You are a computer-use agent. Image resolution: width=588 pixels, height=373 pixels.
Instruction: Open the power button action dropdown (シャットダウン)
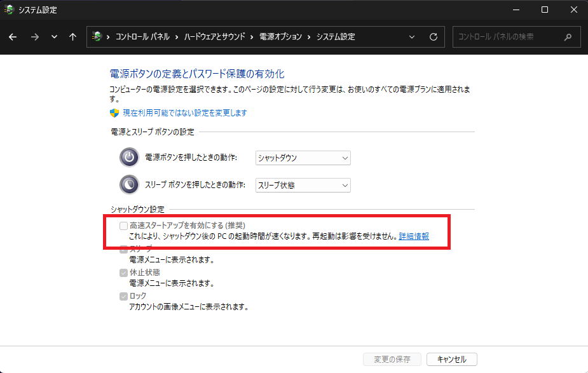(303, 158)
